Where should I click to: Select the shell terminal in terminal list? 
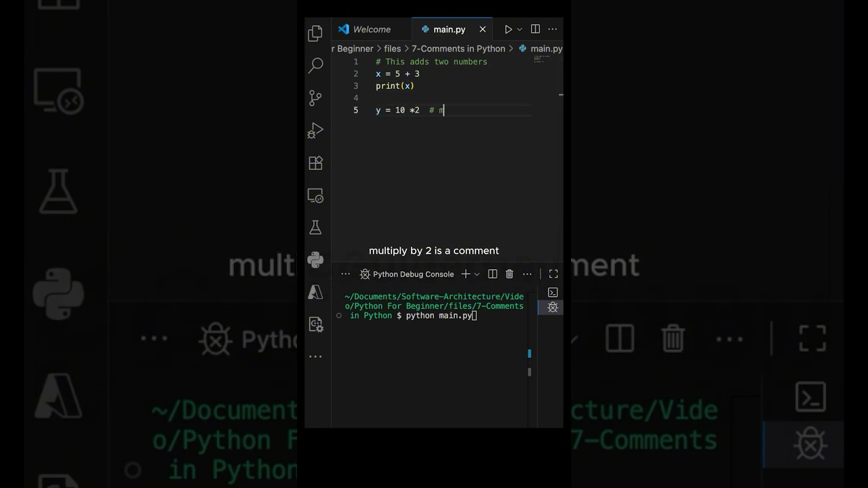(553, 292)
